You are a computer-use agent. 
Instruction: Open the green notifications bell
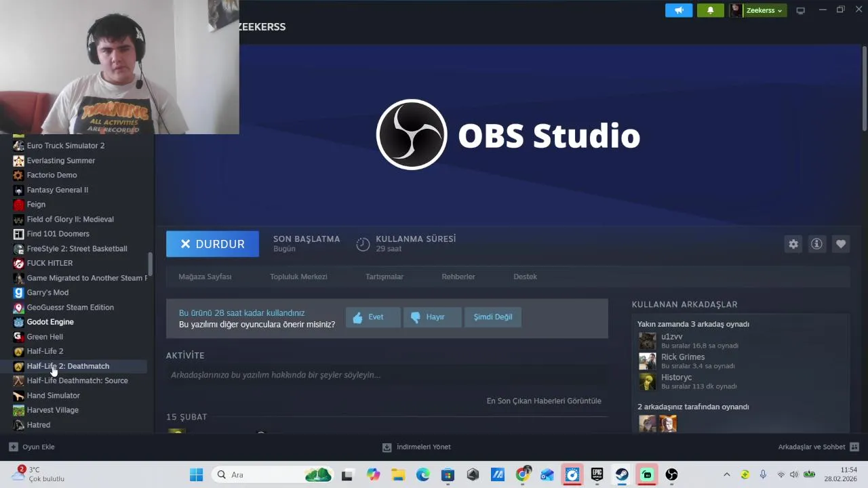coord(711,10)
